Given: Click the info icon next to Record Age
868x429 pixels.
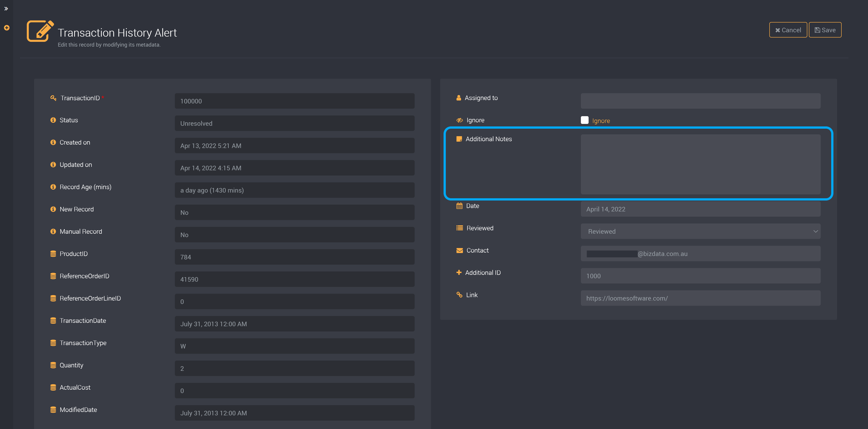Looking at the screenshot, I should point(53,187).
